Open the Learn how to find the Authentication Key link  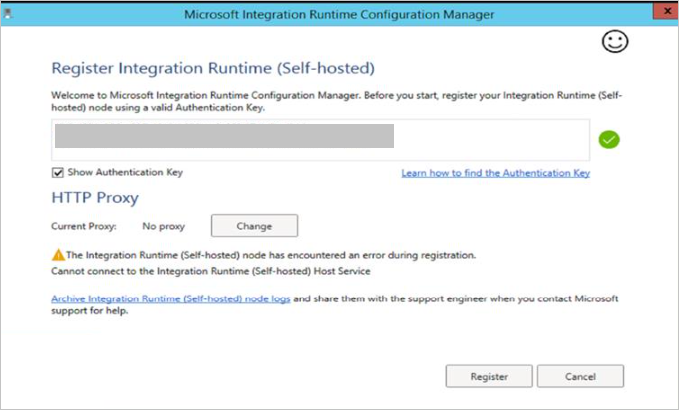click(x=495, y=173)
